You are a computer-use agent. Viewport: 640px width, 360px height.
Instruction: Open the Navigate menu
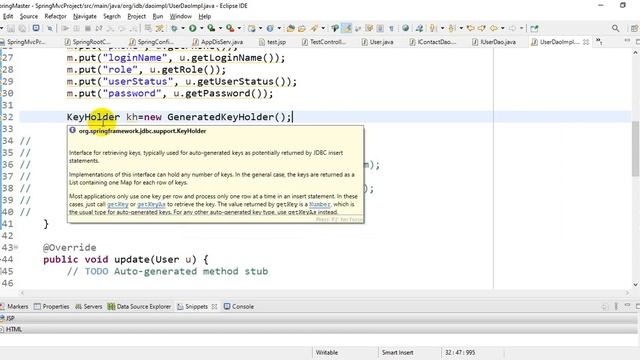[85, 16]
